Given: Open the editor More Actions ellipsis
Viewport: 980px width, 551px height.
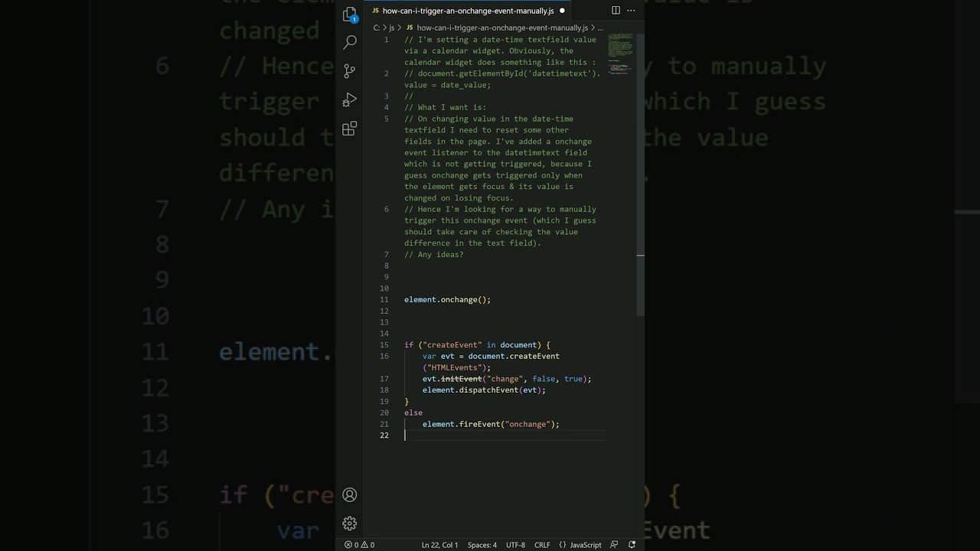Looking at the screenshot, I should (x=632, y=11).
